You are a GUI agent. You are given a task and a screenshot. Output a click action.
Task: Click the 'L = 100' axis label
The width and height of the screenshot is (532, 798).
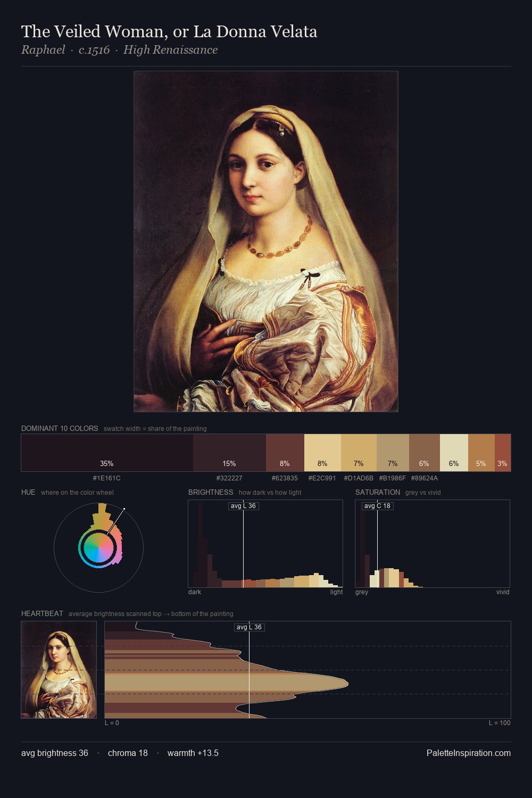(x=500, y=723)
